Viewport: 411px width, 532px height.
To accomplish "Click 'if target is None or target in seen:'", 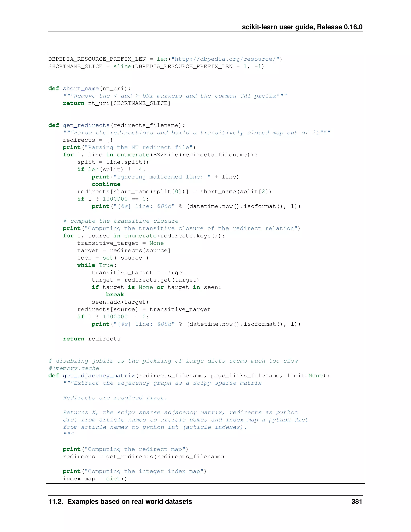I will pyautogui.click(x=157, y=287).
